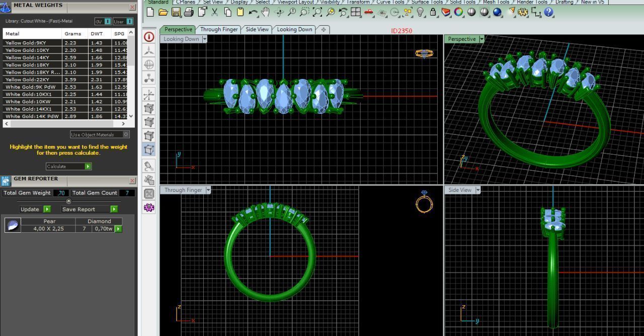
Task: Add a new viewport tab with plus
Action: point(324,29)
